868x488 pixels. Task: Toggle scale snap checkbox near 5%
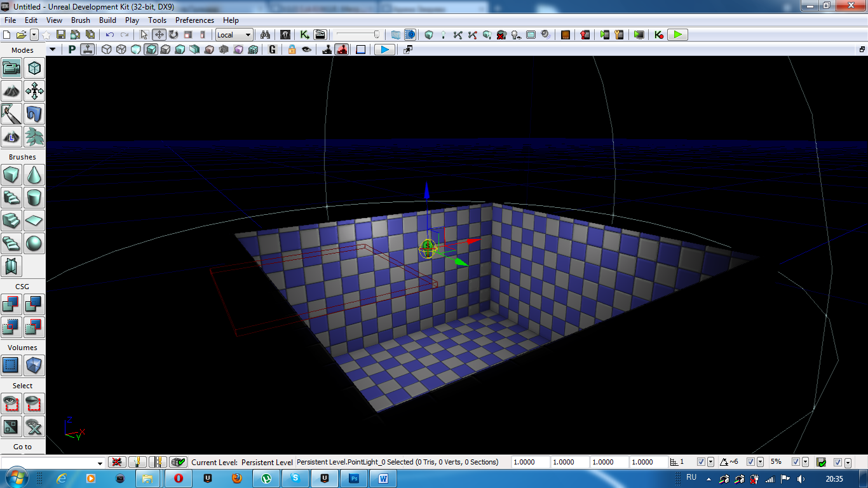pos(796,462)
